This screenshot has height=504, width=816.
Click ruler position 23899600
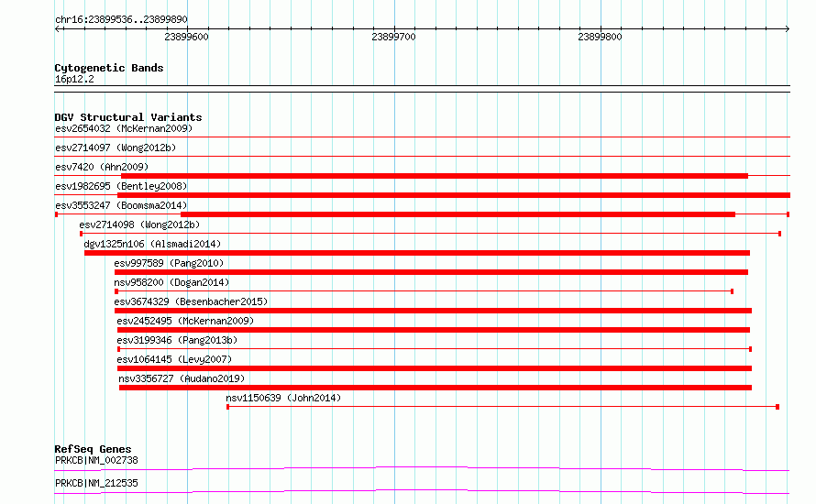click(x=186, y=37)
